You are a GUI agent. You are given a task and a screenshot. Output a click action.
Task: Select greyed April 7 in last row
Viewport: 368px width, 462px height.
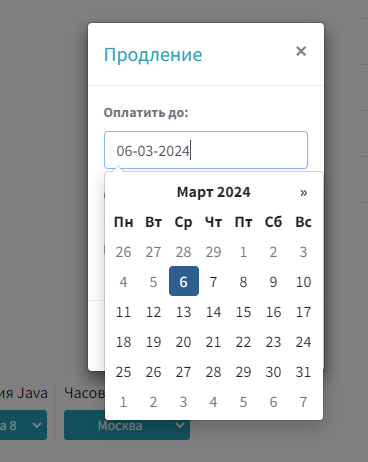coord(303,402)
